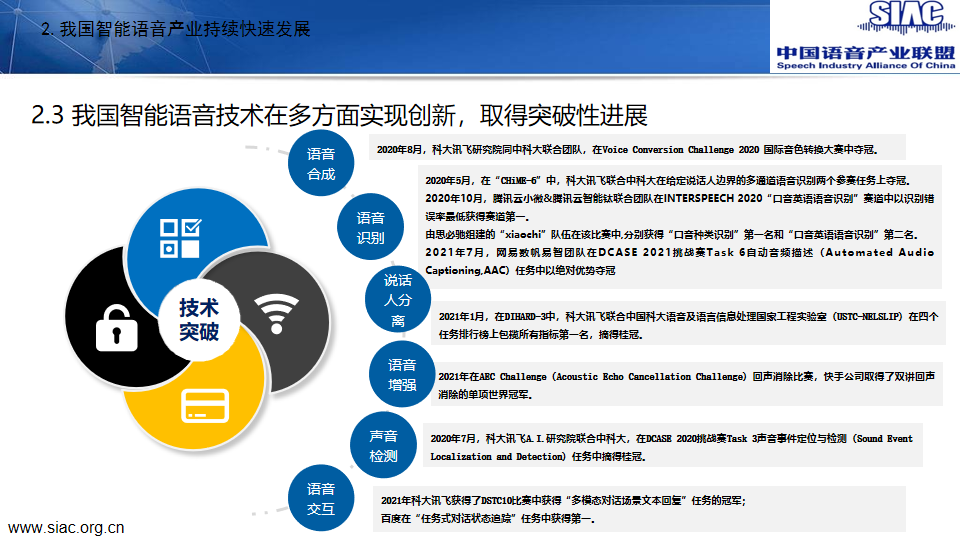Click the AEC Challenge text line

(686, 377)
